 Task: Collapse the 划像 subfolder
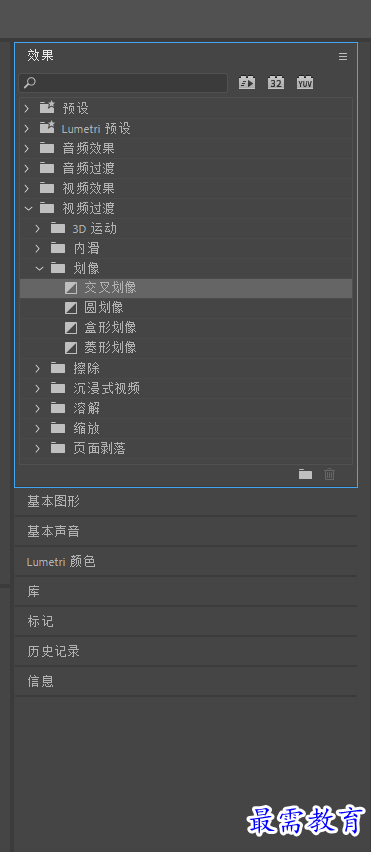point(39,268)
